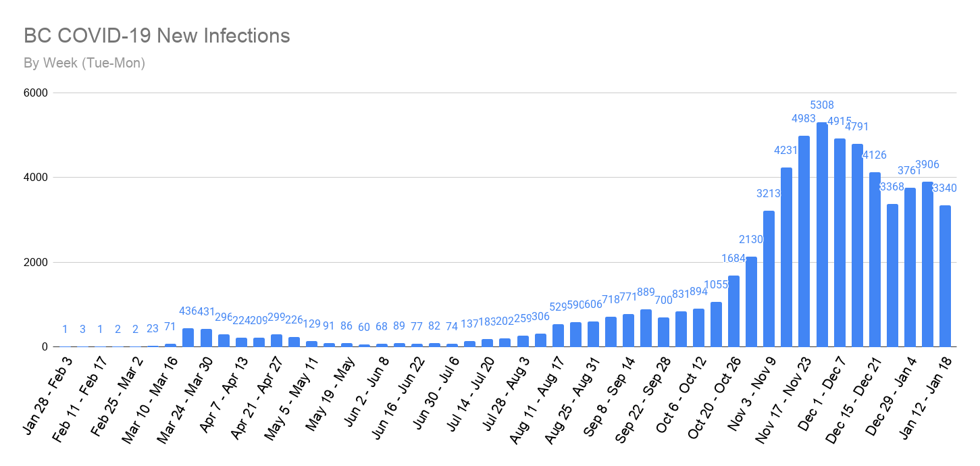This screenshot has width=980, height=466.
Task: Click the chart title "BC COVID-19 New Infections"
Action: pos(157,36)
